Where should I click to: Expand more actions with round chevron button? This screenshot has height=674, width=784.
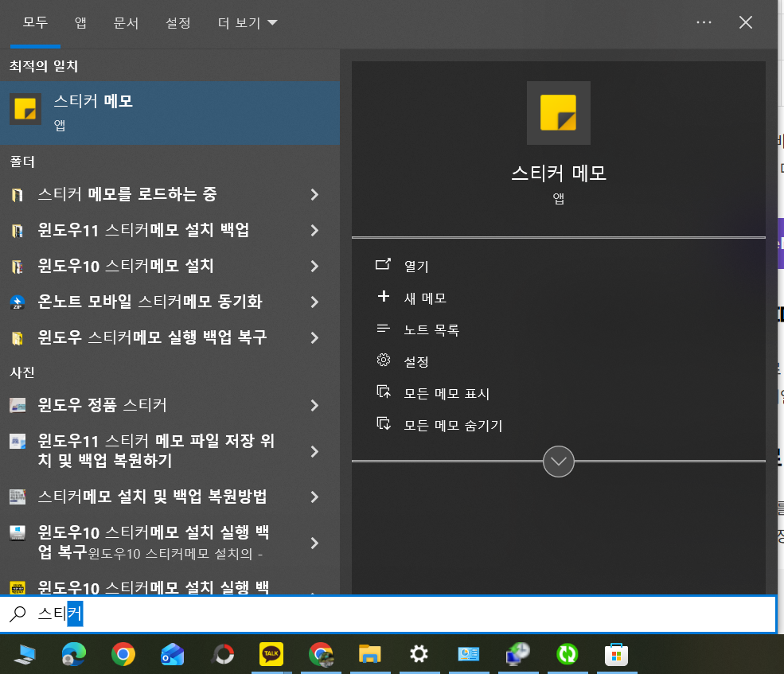pyautogui.click(x=559, y=461)
